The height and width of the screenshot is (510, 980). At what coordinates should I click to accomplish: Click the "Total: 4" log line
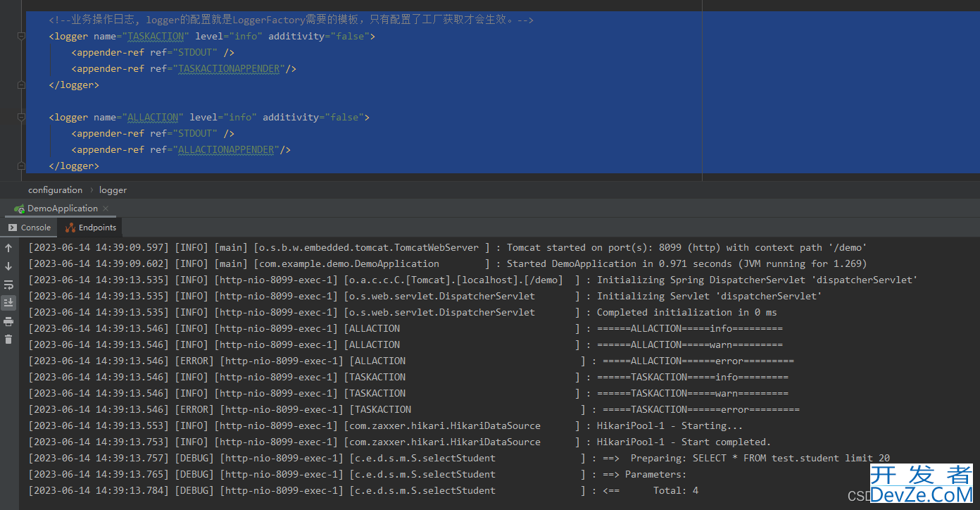(x=363, y=490)
